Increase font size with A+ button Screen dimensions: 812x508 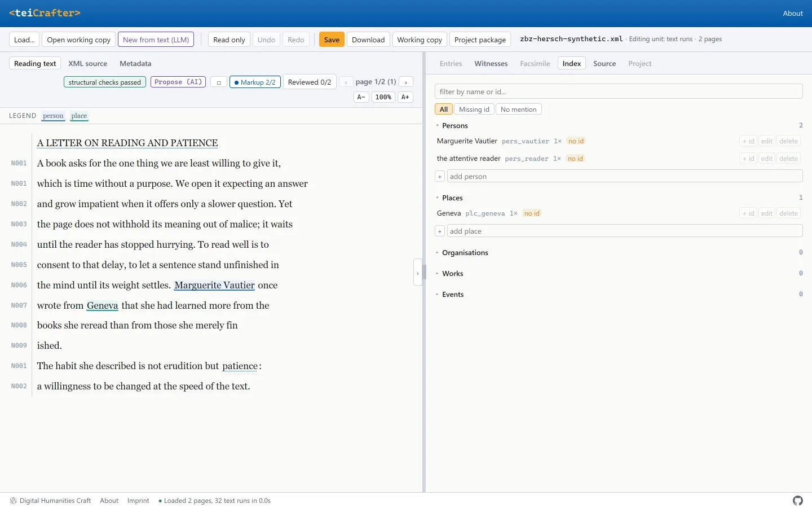click(405, 97)
